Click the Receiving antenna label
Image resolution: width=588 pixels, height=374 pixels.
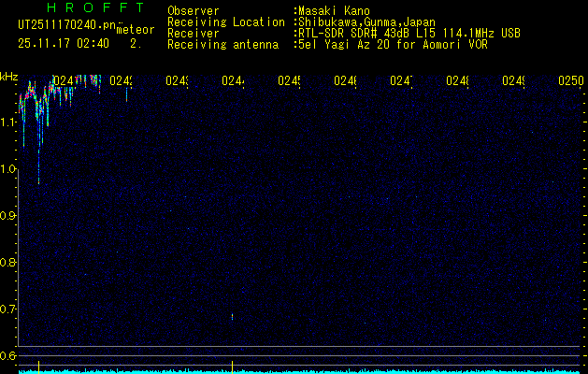[222, 45]
